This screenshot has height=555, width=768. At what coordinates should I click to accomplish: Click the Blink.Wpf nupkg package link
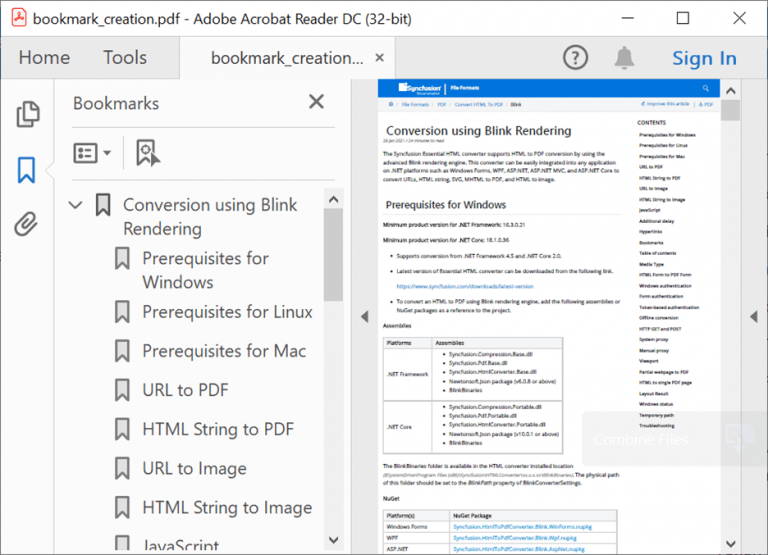(x=515, y=538)
